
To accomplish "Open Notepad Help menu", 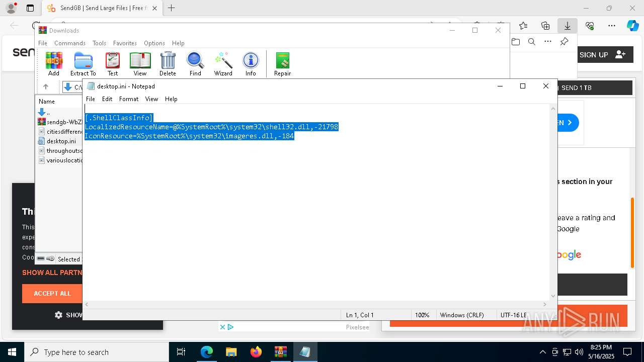I will pos(171,99).
